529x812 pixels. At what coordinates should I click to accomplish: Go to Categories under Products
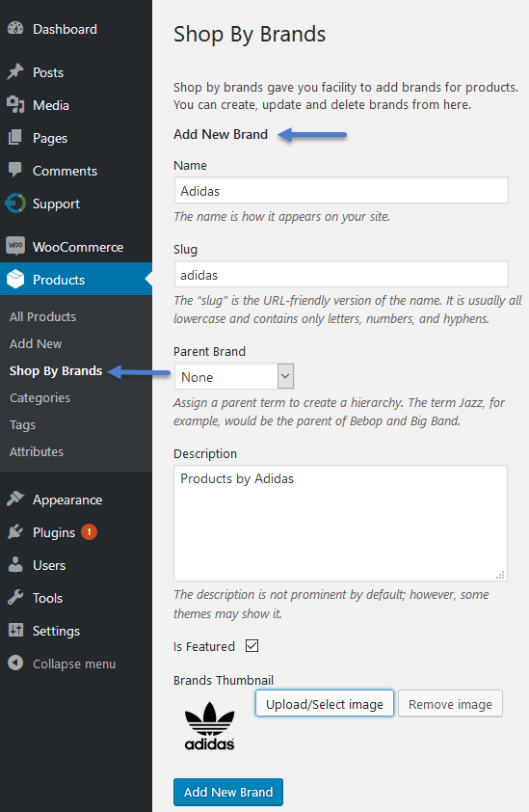click(x=40, y=397)
